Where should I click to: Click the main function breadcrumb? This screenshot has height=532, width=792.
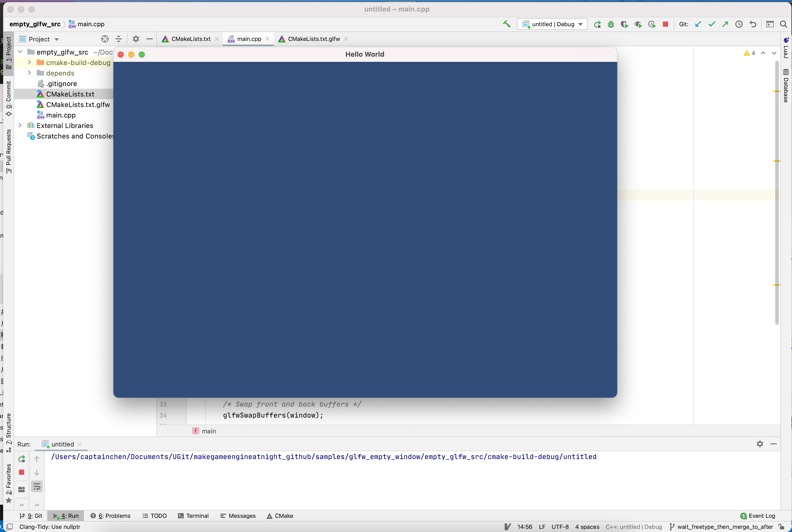(204, 431)
